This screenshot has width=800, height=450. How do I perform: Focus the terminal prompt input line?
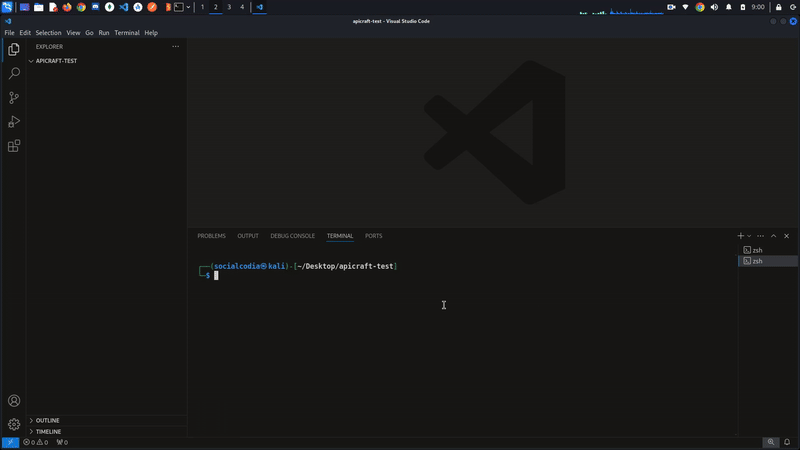click(216, 276)
